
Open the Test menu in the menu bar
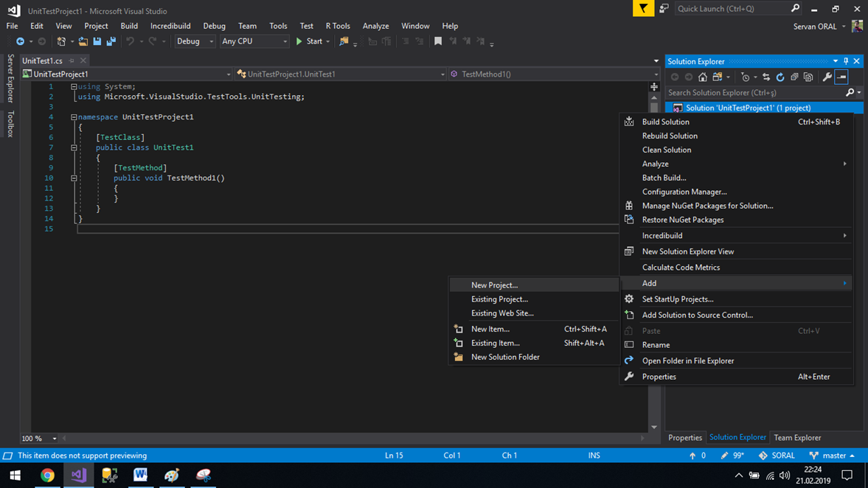pyautogui.click(x=306, y=26)
